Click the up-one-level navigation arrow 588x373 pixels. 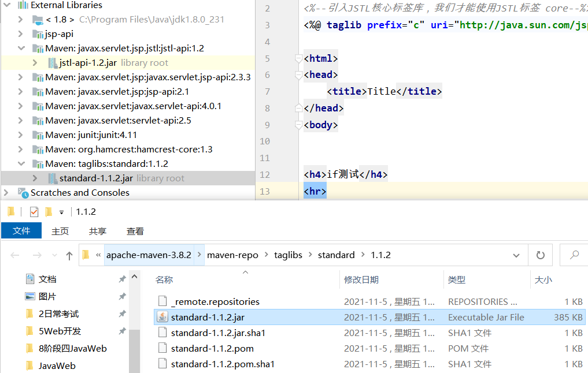[x=70, y=254]
